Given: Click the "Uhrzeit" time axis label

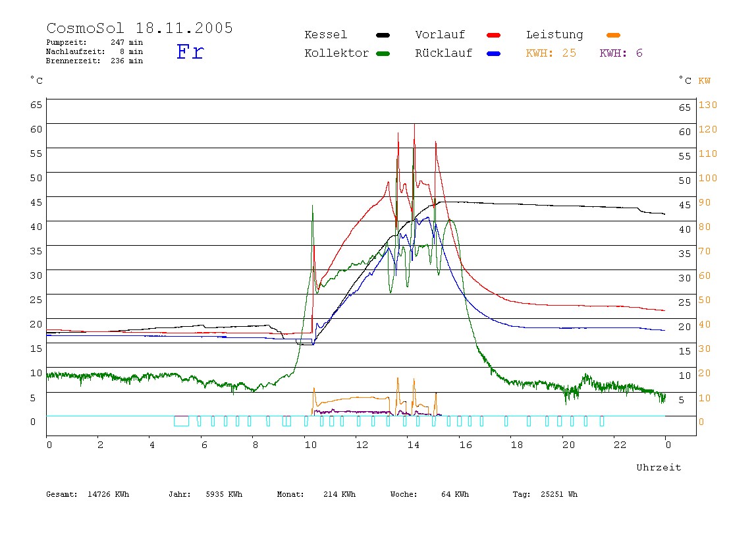Looking at the screenshot, I should point(659,467).
